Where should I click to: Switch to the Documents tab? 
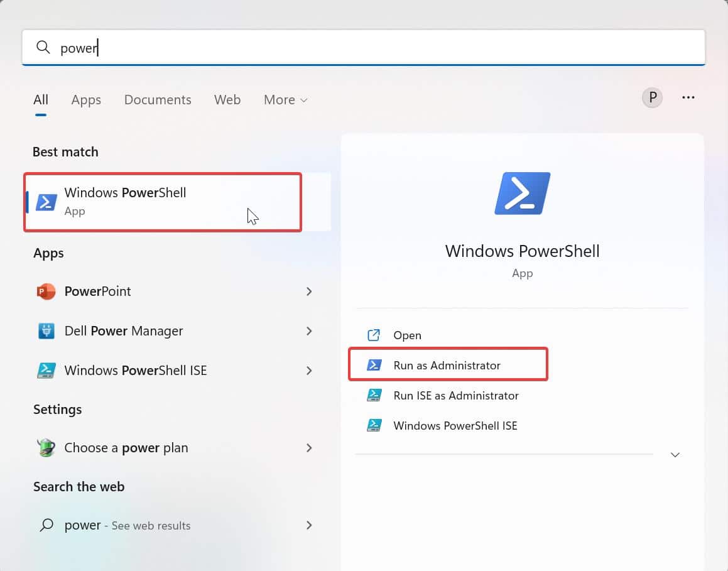[158, 100]
